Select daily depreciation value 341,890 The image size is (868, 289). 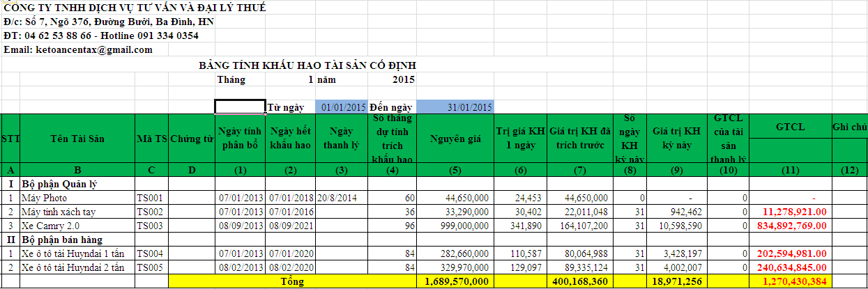click(521, 226)
